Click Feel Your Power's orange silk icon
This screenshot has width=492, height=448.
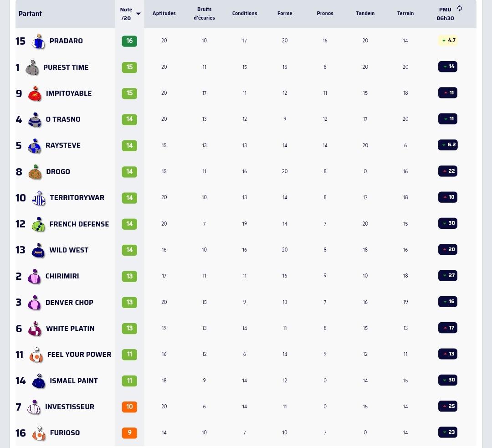pos(36,355)
